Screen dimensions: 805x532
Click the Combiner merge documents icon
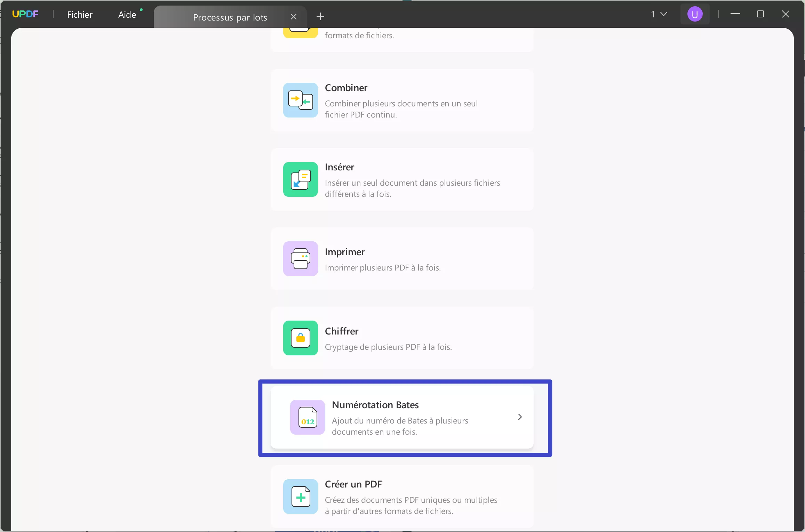click(x=300, y=100)
